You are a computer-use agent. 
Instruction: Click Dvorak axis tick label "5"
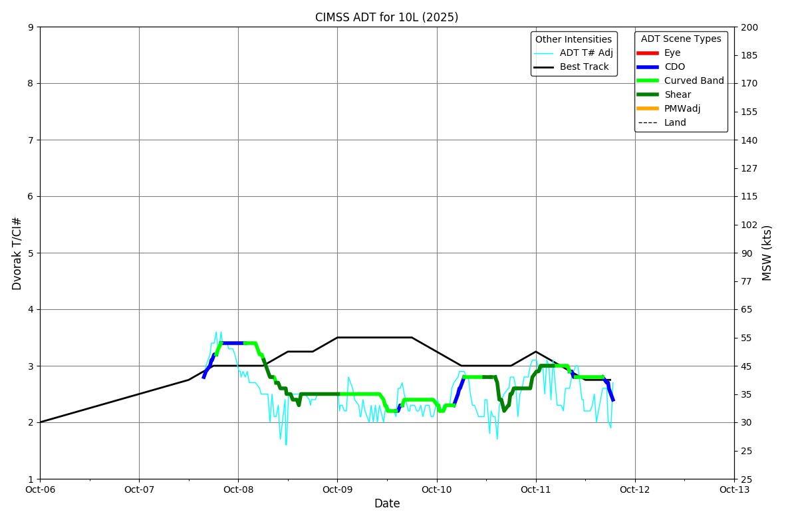click(31, 253)
